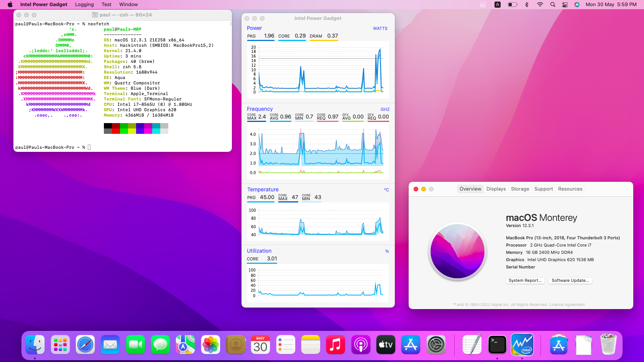Open System Preferences from the dock

436,344
